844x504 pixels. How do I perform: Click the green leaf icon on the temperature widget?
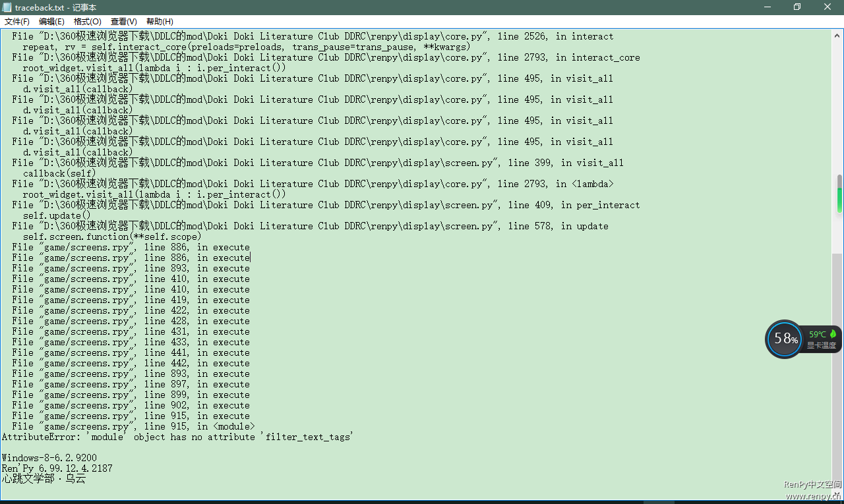click(x=833, y=334)
